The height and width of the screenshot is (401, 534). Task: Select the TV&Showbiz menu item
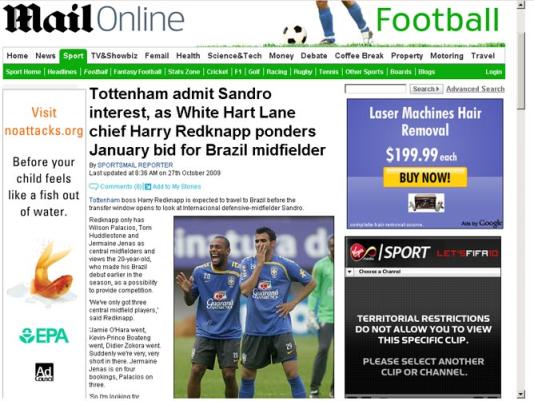tap(114, 56)
